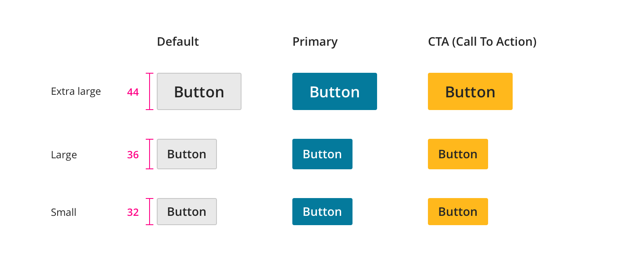Click the small Default gray button
644x259 pixels.
point(187,212)
